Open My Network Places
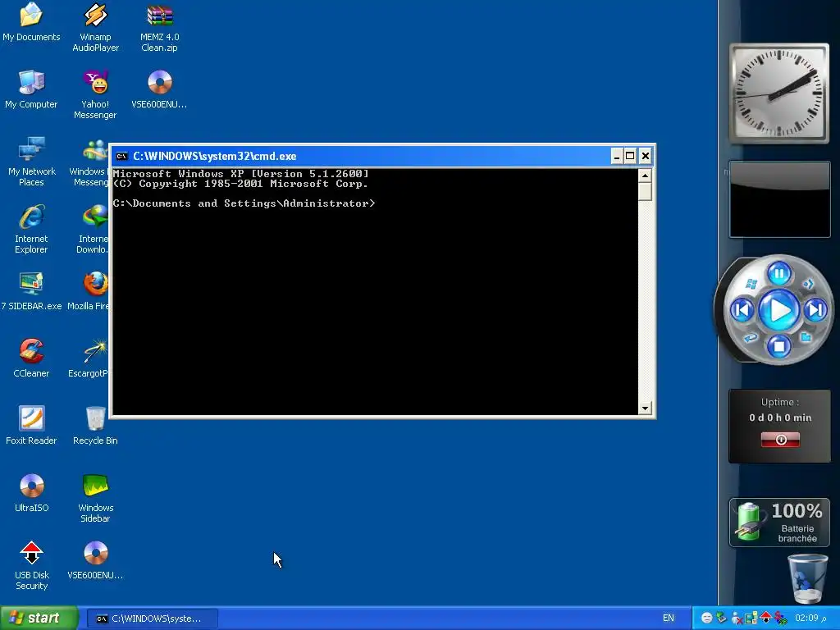 (31, 162)
